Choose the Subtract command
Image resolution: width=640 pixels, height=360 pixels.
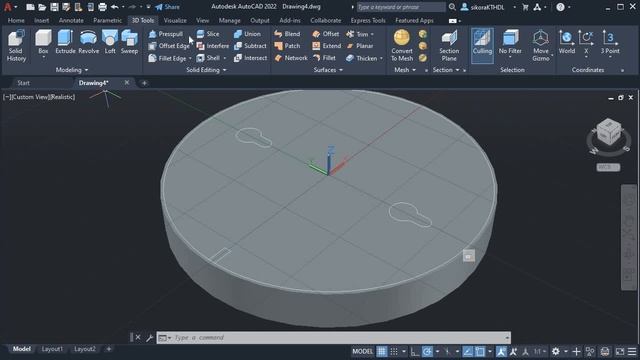click(x=250, y=46)
